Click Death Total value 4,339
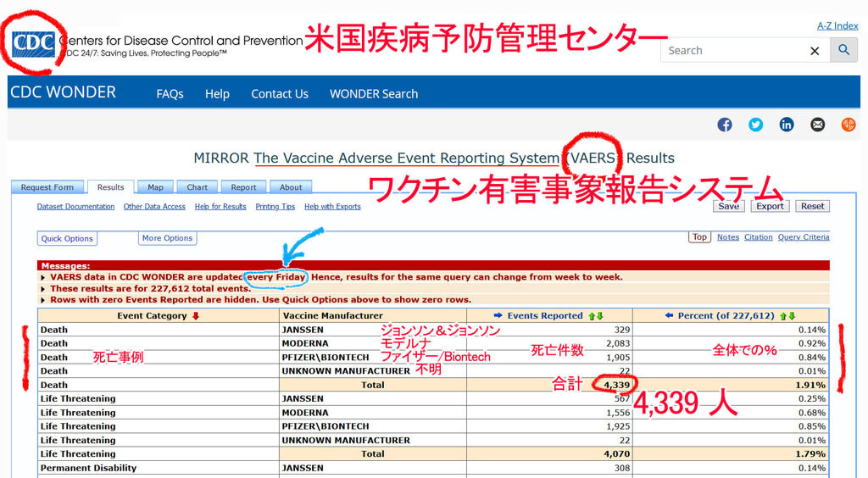Screen dimensions: 868x478 pyautogui.click(x=617, y=385)
